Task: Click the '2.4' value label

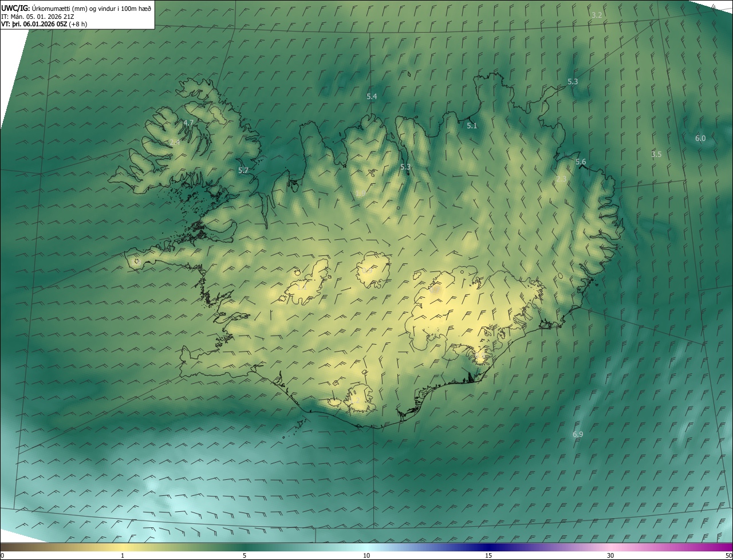Action: (x=175, y=142)
